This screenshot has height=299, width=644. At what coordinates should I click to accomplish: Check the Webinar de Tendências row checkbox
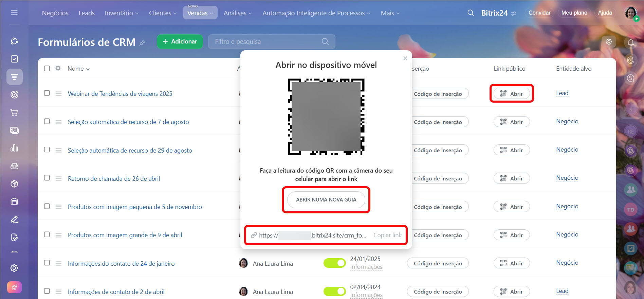(x=47, y=93)
